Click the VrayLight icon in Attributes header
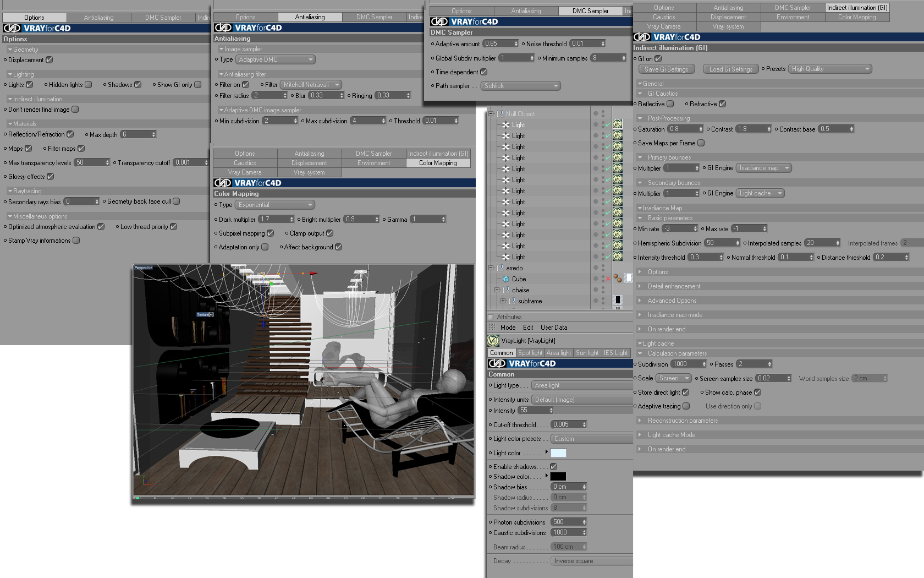The height and width of the screenshot is (578, 924). pyautogui.click(x=493, y=341)
